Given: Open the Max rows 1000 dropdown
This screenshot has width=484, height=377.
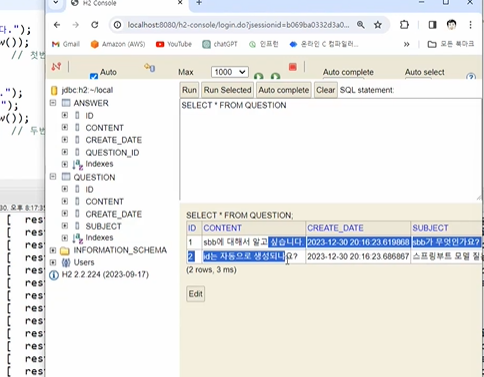Looking at the screenshot, I should 230,72.
